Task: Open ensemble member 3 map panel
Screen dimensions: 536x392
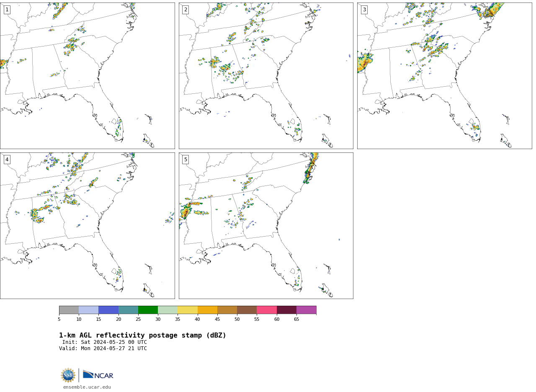Action: coord(444,76)
